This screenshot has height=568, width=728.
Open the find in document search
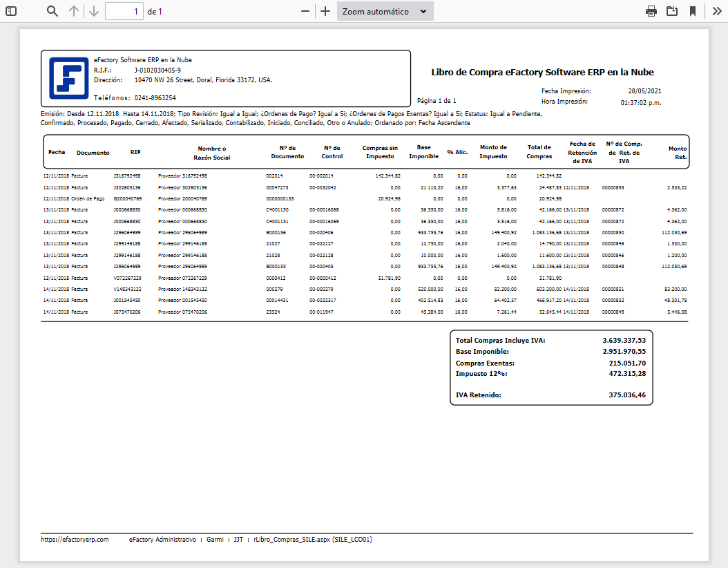[52, 11]
